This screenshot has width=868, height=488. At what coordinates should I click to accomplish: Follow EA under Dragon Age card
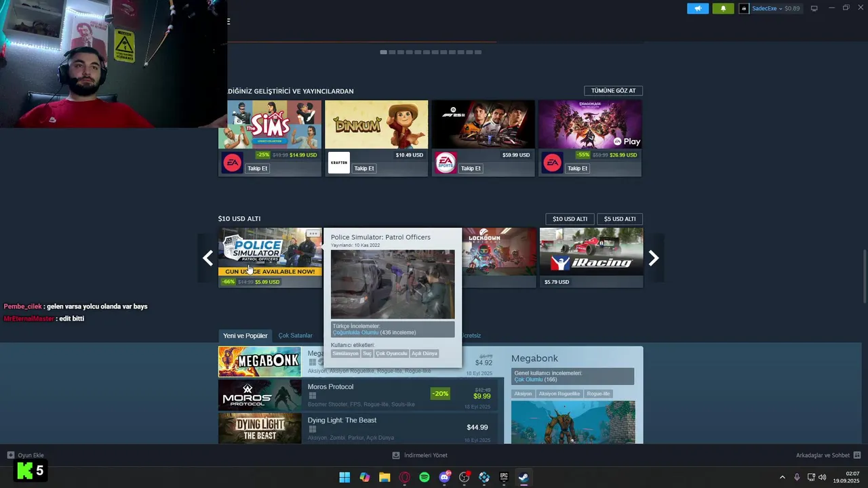[x=578, y=168]
